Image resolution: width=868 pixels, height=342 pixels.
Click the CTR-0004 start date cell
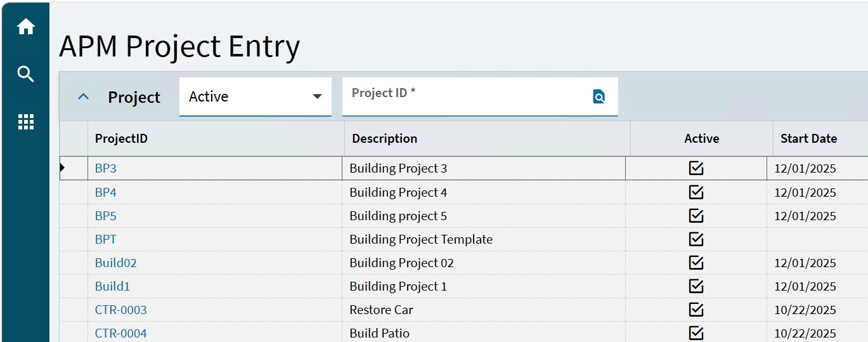[817, 332]
